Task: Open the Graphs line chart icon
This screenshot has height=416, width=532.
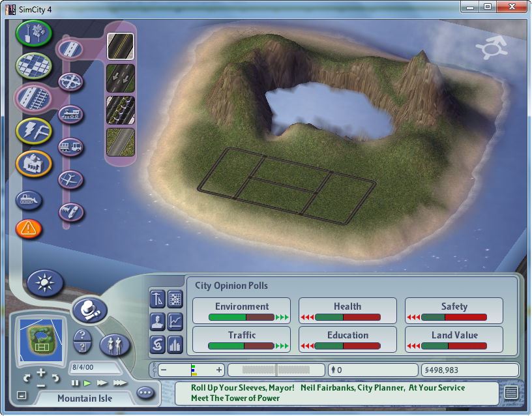Action: tap(175, 321)
